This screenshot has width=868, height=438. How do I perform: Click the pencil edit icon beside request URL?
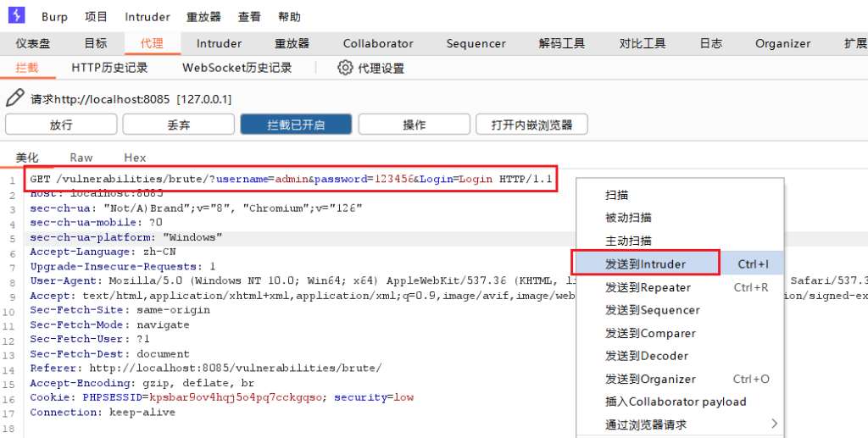pyautogui.click(x=14, y=98)
